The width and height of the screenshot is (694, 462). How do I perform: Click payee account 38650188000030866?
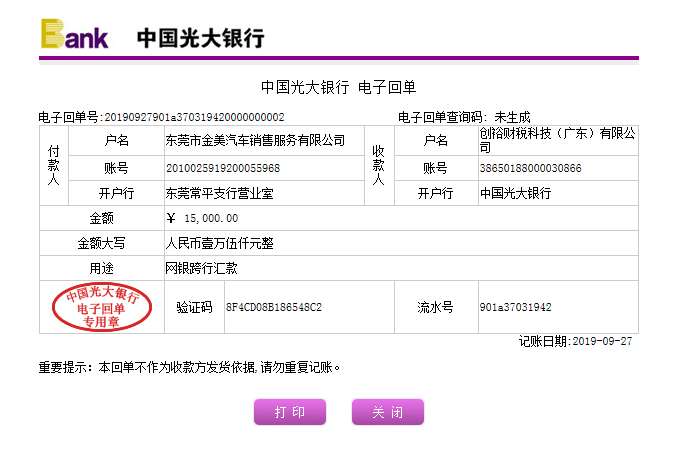(531, 168)
